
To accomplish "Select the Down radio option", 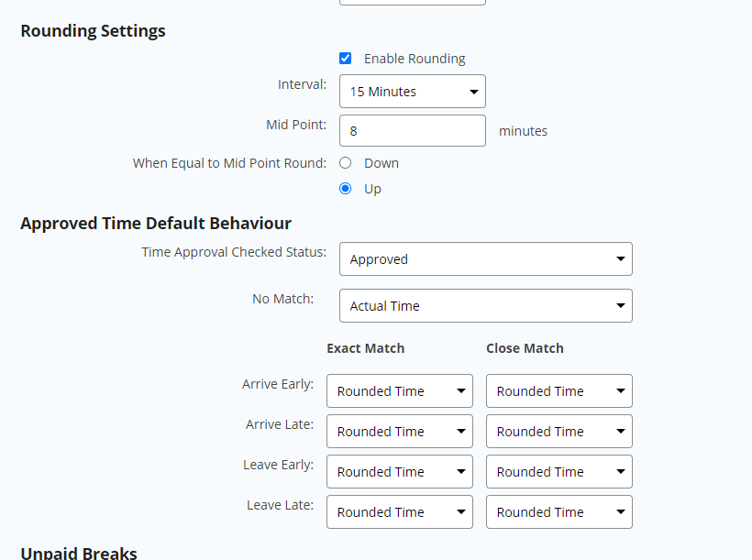I will point(346,163).
